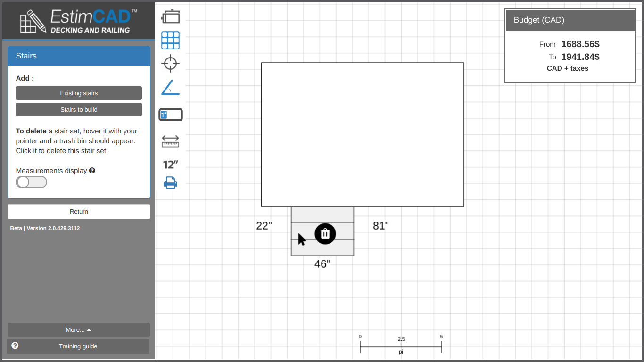The width and height of the screenshot is (644, 362).
Task: Activate the blue angle measurement tool
Action: (171, 88)
